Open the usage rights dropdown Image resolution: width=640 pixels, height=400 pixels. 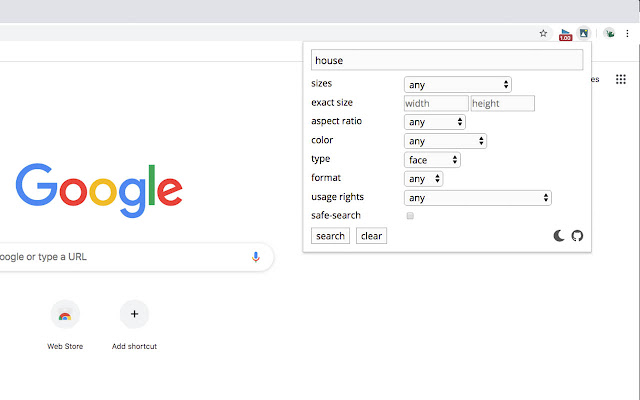[x=478, y=198]
